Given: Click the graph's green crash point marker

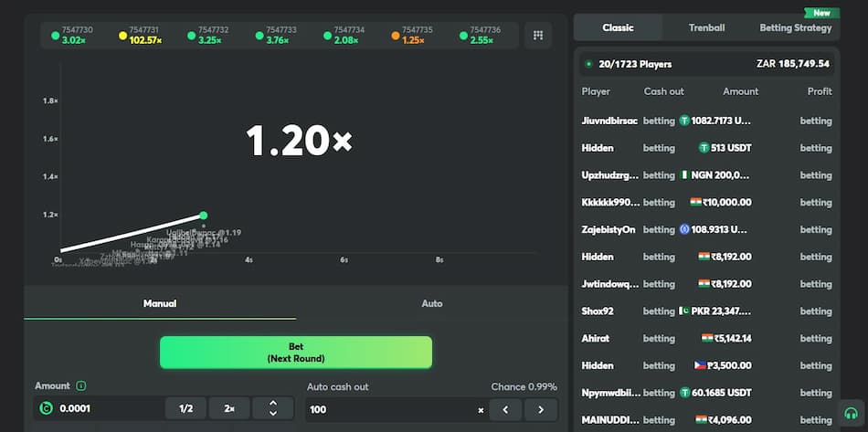Looking at the screenshot, I should point(203,216).
